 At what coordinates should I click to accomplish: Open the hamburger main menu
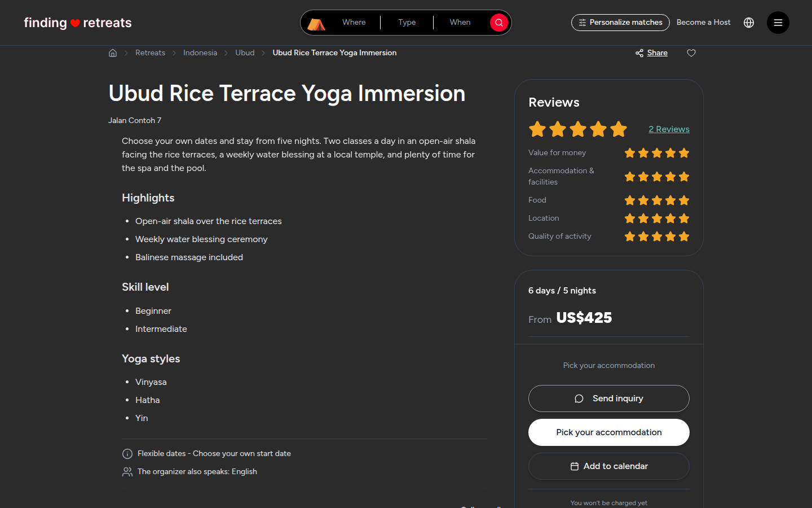click(x=778, y=23)
